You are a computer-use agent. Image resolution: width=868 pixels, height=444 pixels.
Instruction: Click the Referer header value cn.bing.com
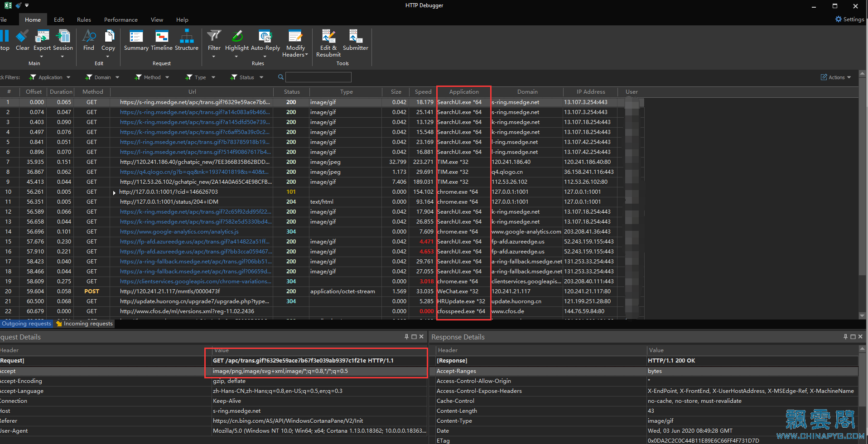(288, 421)
